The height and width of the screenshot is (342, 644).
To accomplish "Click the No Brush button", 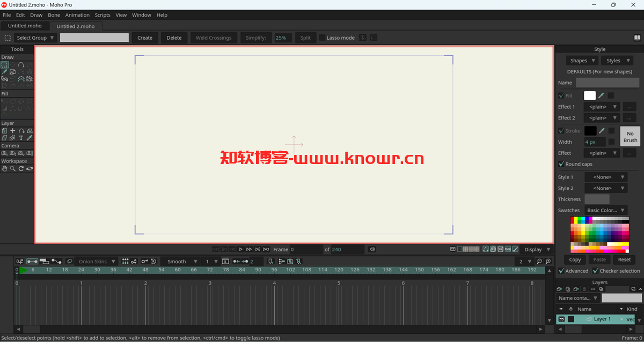I will (630, 137).
